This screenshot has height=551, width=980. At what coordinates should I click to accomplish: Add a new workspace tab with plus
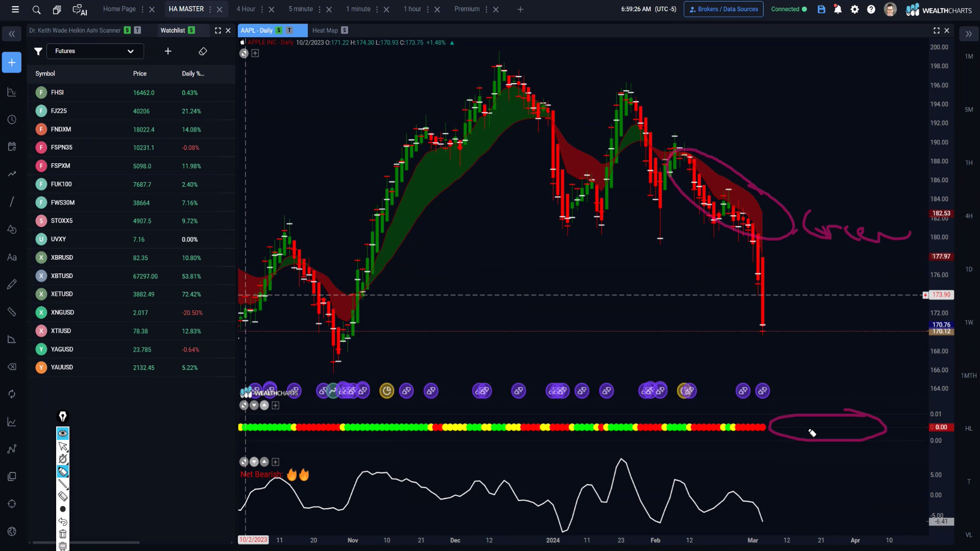[x=520, y=9]
